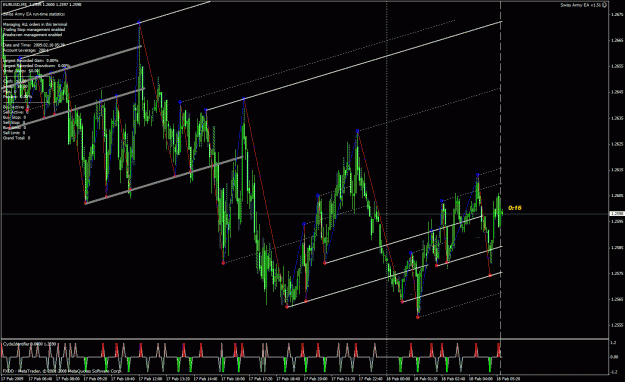The width and height of the screenshot is (625, 382).
Task: Click the 'Sell Limit: 0' line
Action: tap(14, 133)
